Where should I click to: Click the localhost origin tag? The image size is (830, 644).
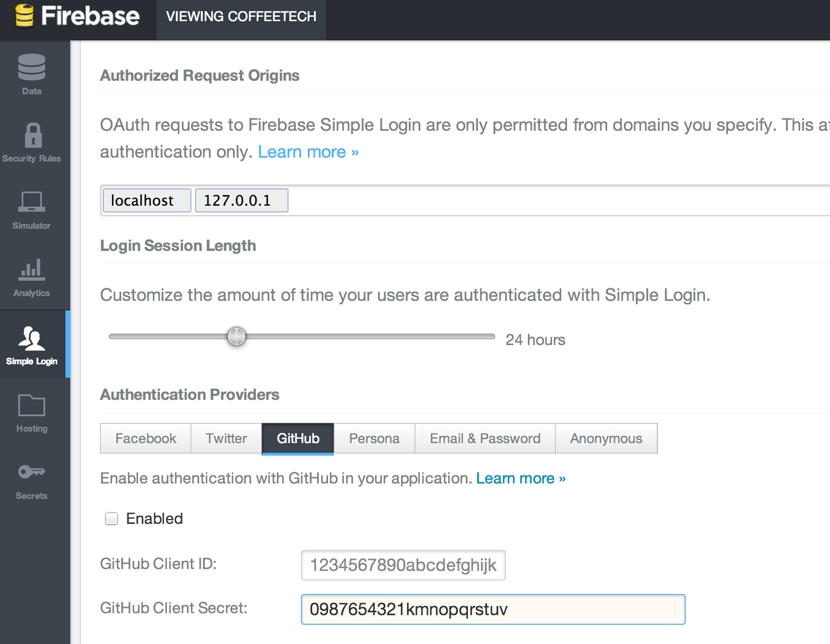click(147, 200)
